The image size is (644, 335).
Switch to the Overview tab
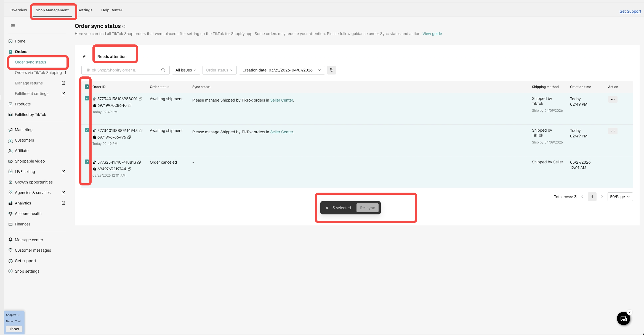(x=19, y=10)
